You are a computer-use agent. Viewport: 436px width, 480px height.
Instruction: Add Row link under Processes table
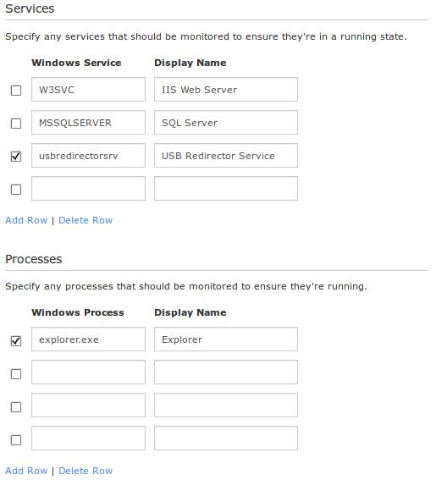(x=26, y=470)
